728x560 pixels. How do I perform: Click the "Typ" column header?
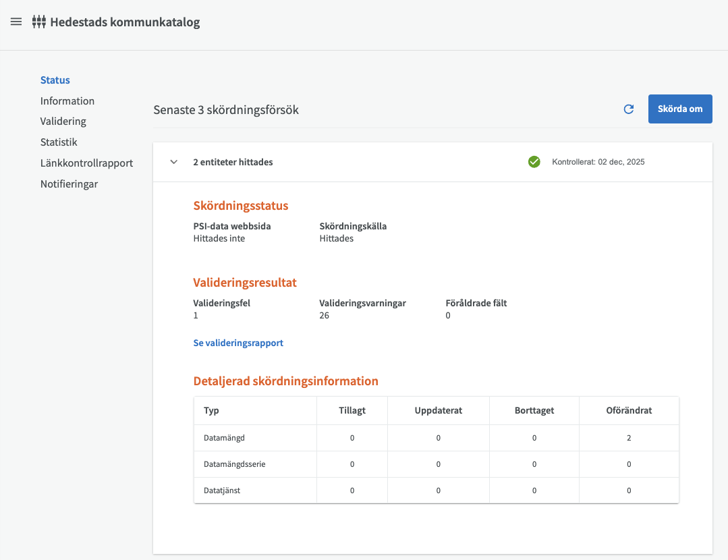pyautogui.click(x=211, y=410)
